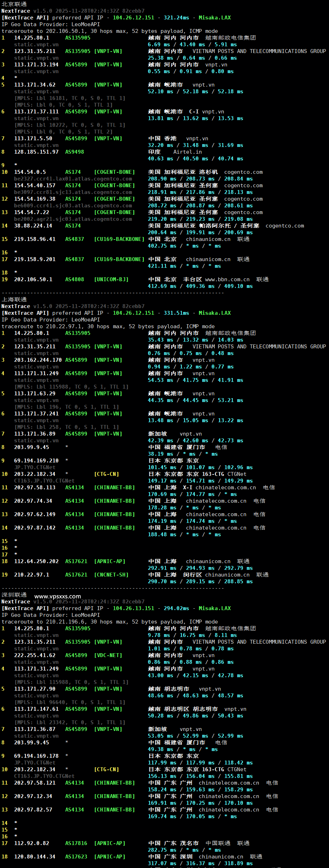Click hop IP 113.171.34.62
Screen dimensions: 329x868
click(x=35, y=85)
